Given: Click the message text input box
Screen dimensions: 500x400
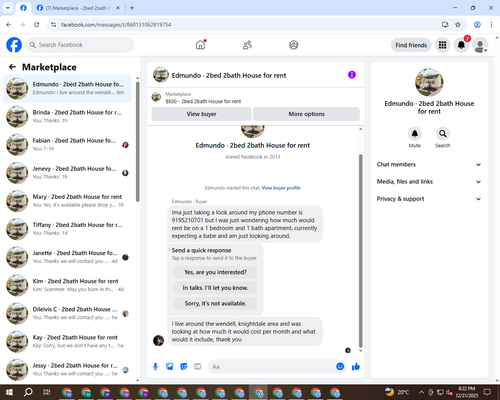Looking at the screenshot, I should click(x=272, y=367).
